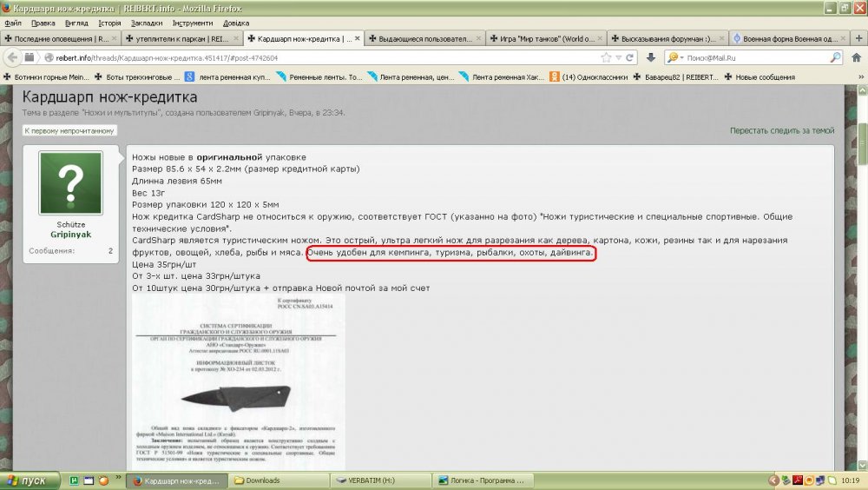
Task: Open the лента ременная куп... Google bookmark
Action: tap(227, 77)
